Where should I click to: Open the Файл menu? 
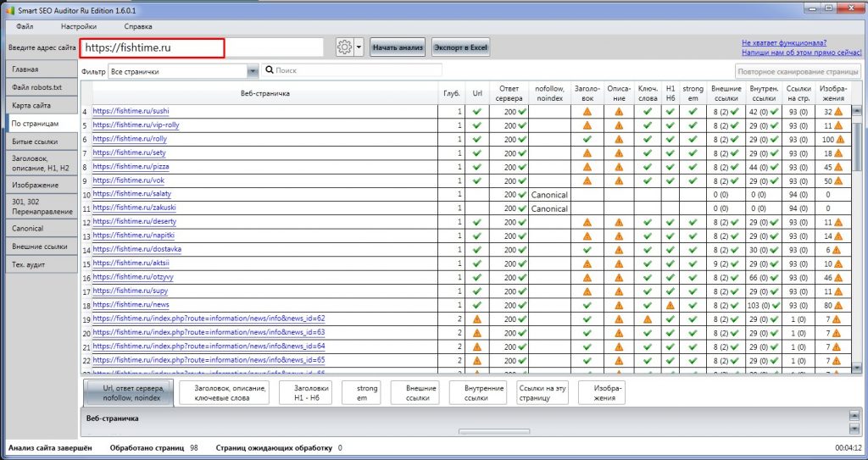(x=25, y=26)
